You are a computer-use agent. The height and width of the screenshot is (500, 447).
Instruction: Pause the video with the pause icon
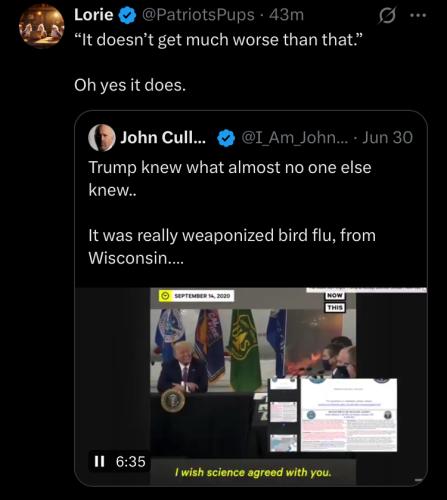[x=99, y=462]
